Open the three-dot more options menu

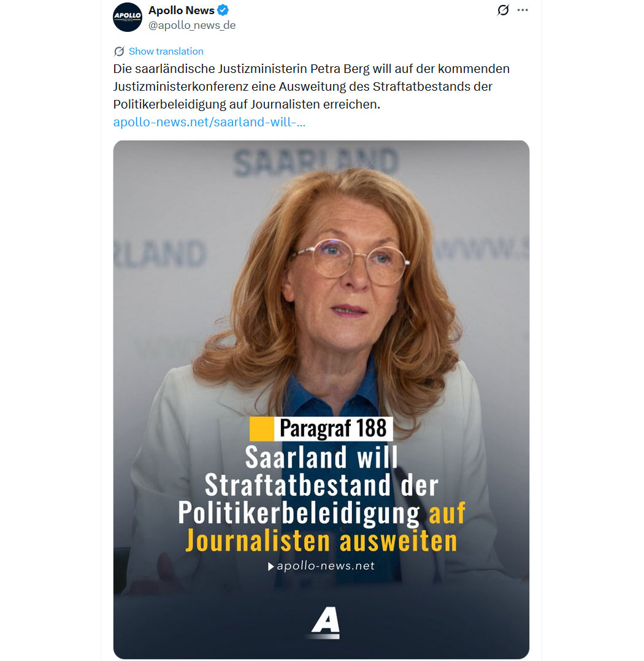point(523,10)
